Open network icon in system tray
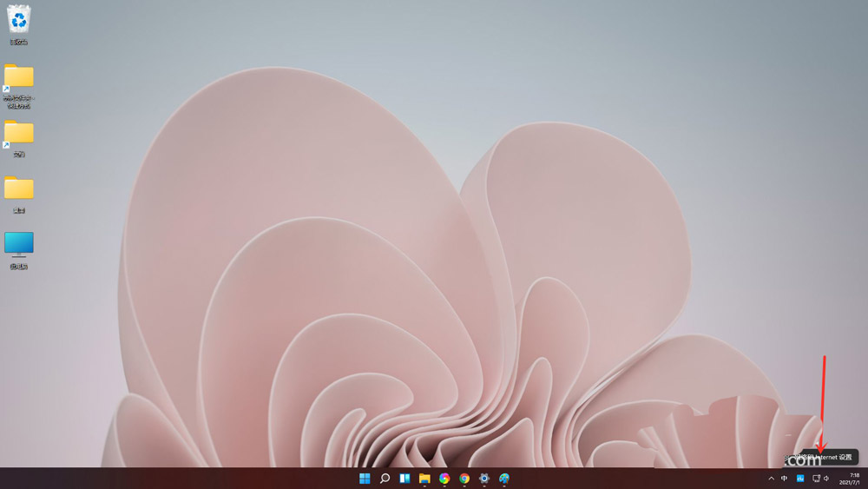Viewport: 868px width, 489px height. pos(816,479)
